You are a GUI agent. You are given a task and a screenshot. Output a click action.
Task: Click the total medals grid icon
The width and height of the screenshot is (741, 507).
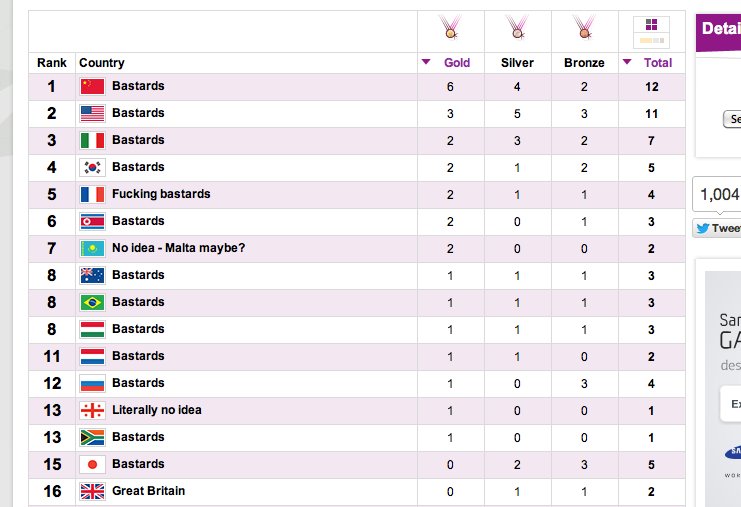651,30
